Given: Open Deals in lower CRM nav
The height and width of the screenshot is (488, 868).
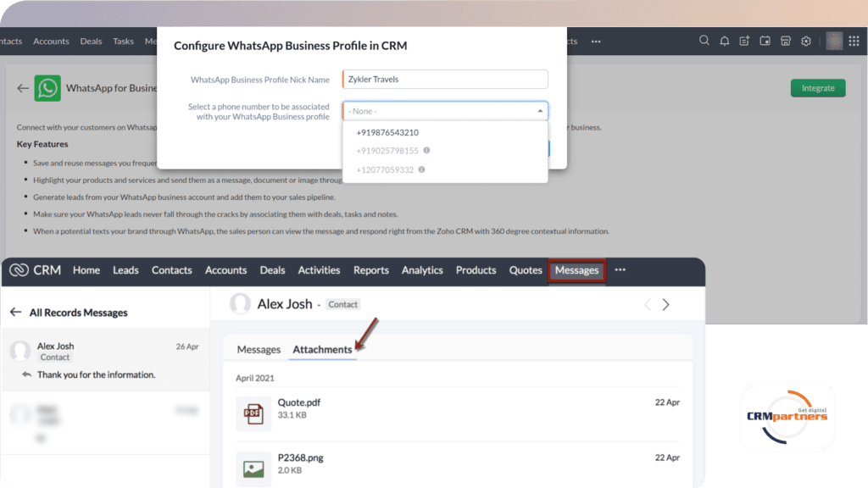Looking at the screenshot, I should click(272, 270).
